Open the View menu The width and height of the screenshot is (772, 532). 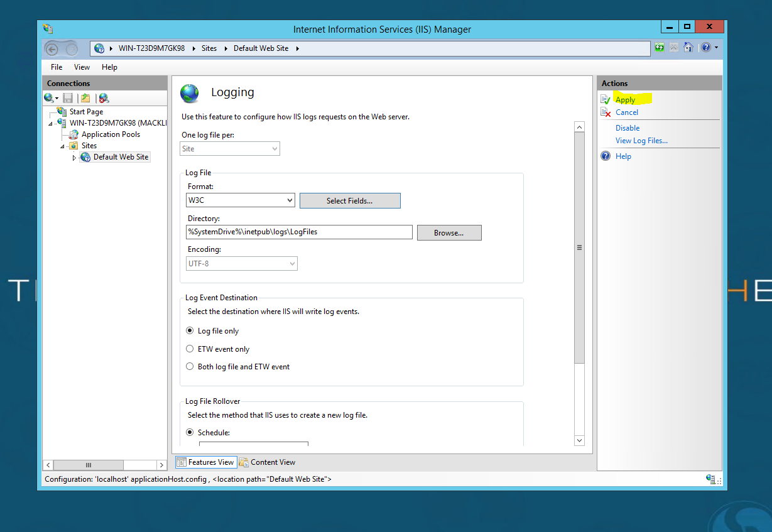(x=82, y=67)
